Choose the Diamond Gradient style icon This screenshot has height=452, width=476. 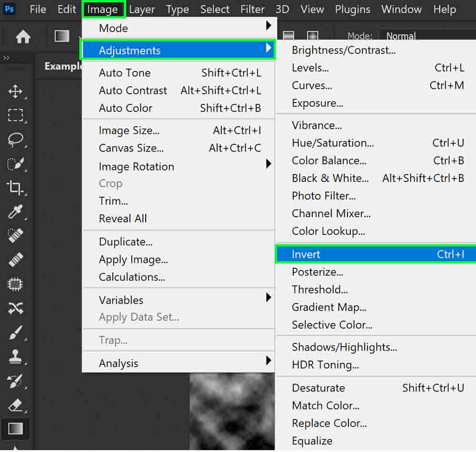tap(313, 36)
